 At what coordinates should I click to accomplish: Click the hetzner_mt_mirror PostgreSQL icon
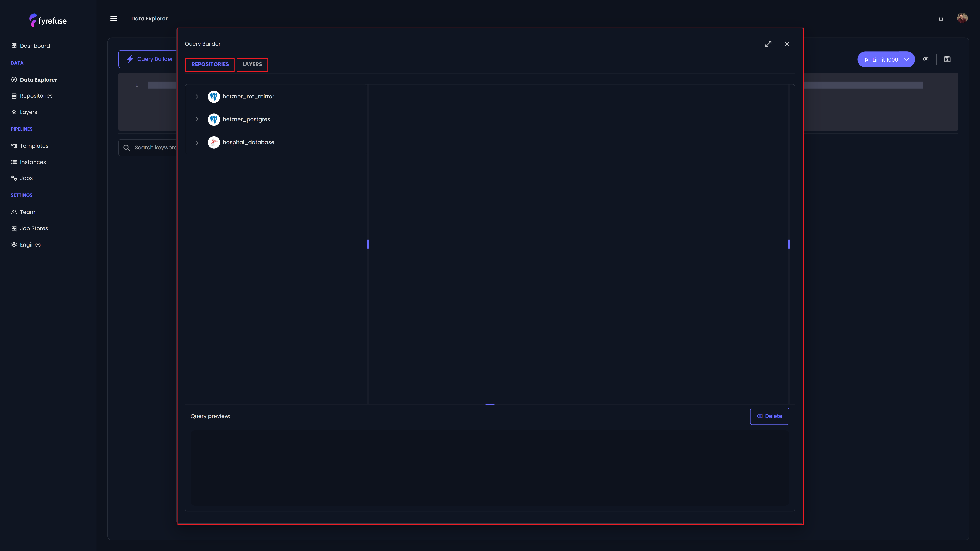(x=214, y=97)
